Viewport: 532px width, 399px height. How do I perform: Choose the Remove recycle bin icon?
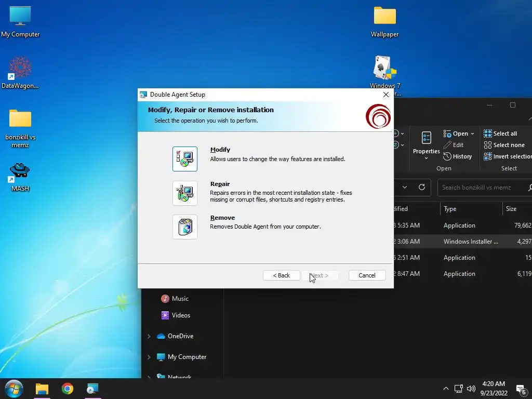tap(184, 227)
